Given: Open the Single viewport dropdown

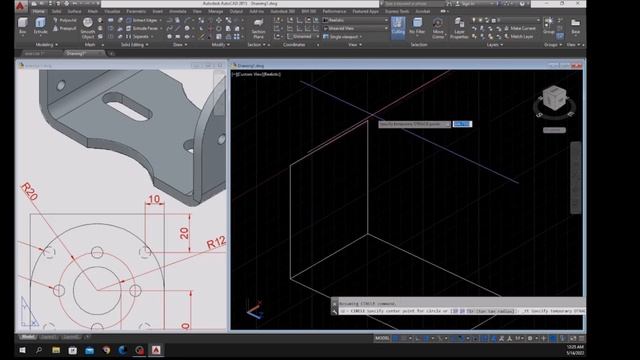Looking at the screenshot, I should coord(343,37).
